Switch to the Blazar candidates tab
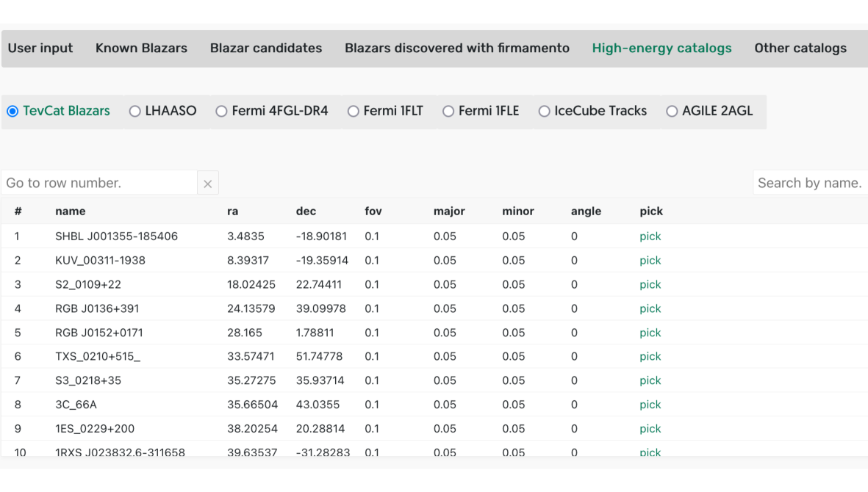 click(x=266, y=48)
